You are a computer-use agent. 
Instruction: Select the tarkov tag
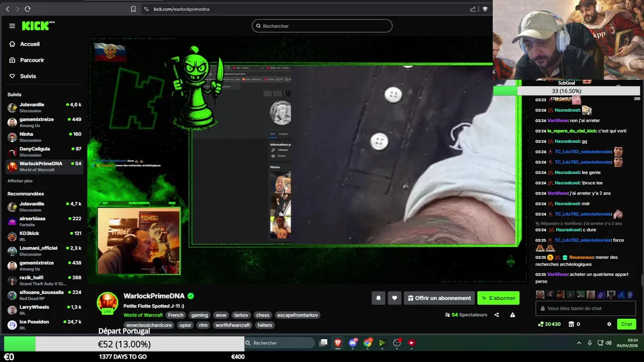pos(241,315)
